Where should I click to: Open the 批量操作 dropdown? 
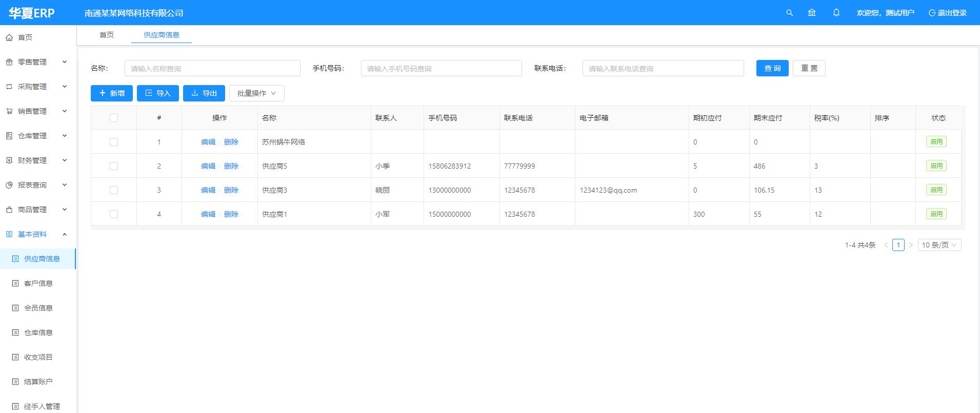[256, 93]
